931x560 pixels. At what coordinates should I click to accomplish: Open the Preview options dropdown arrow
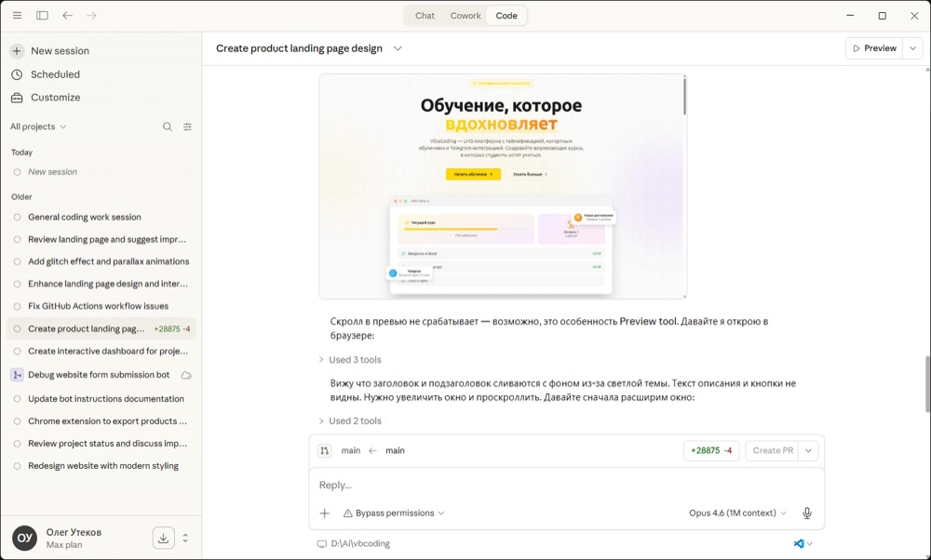913,48
